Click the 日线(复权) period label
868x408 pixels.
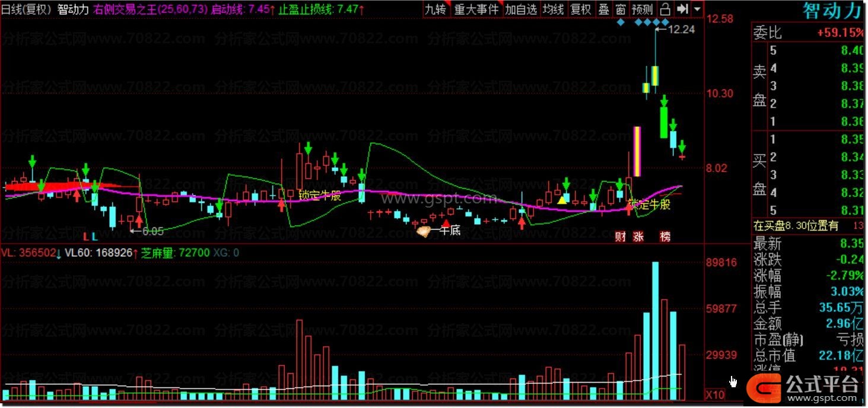pyautogui.click(x=28, y=9)
